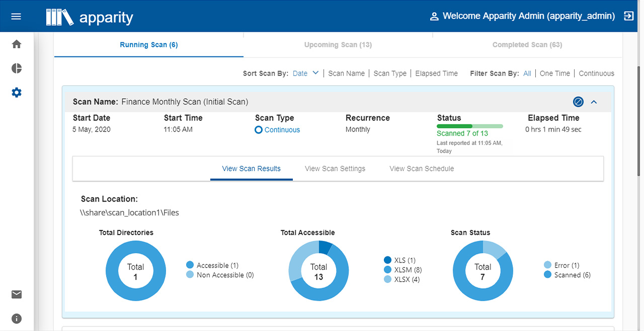The width and height of the screenshot is (644, 331).
Task: Open the settings gear in sidebar
Action: click(17, 93)
